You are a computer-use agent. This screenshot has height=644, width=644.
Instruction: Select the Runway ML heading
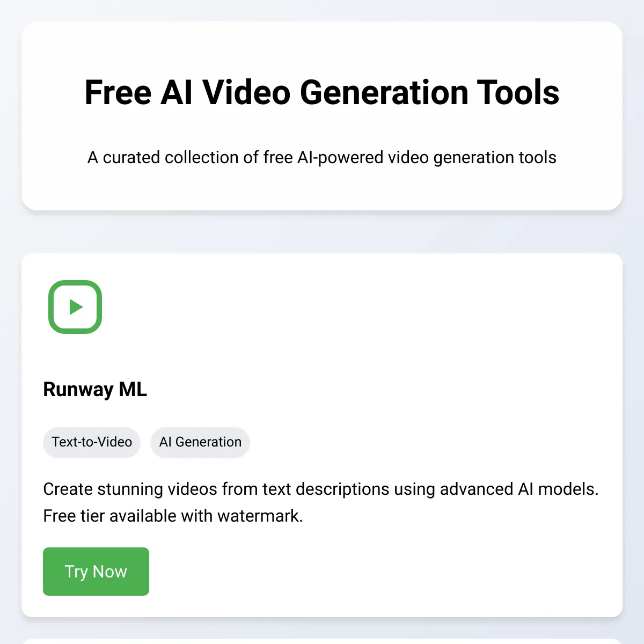95,389
